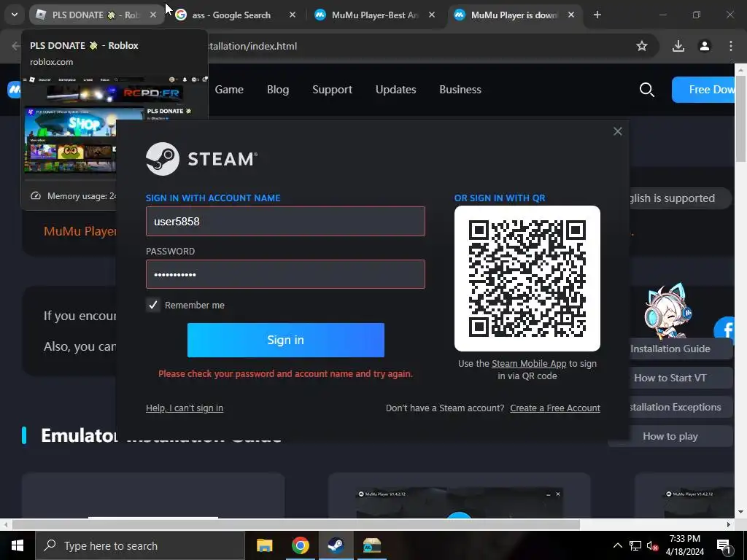Open a new browser tab

click(597, 15)
